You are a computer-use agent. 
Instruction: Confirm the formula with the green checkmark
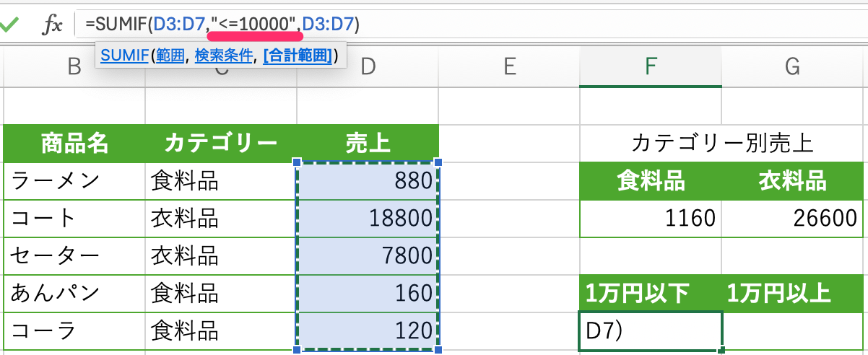click(9, 25)
